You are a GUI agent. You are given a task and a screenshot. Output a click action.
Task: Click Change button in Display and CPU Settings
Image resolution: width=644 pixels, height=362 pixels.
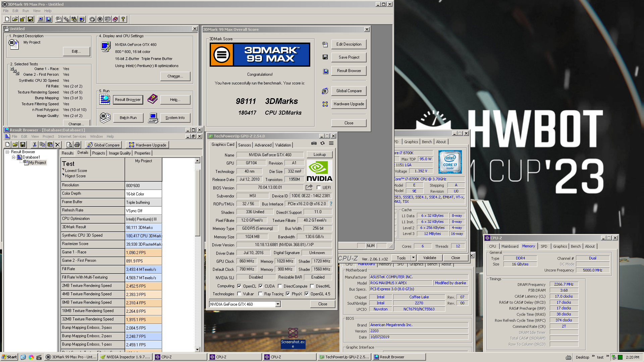pyautogui.click(x=175, y=76)
